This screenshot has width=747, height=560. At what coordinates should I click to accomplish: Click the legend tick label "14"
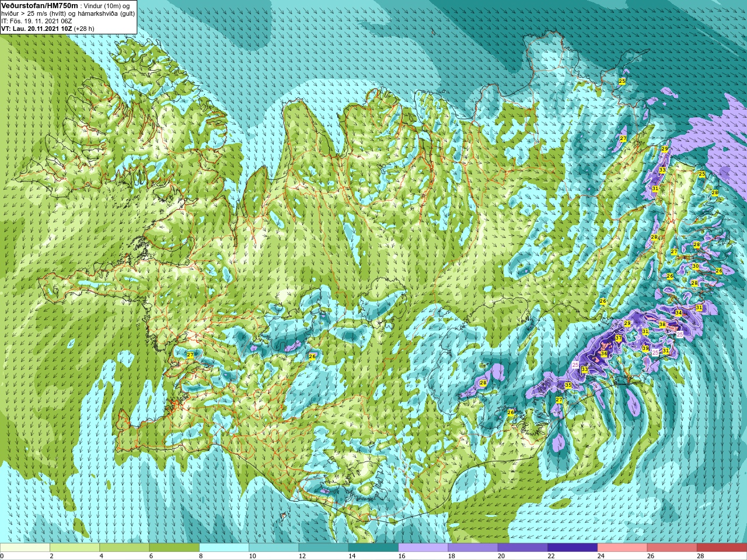(351, 556)
